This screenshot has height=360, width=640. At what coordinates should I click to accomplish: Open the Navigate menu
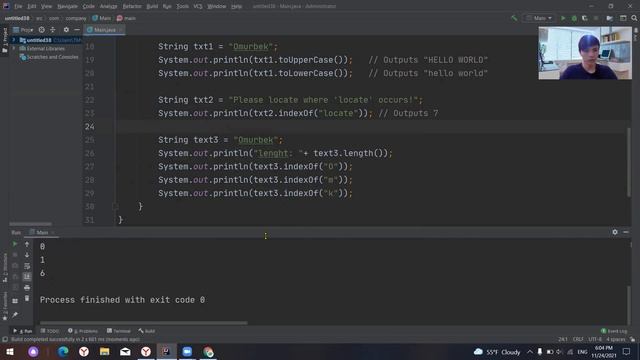coord(67,6)
